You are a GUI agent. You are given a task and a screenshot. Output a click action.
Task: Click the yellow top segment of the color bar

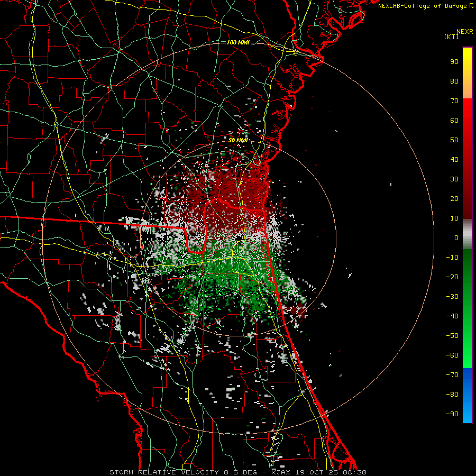(x=467, y=73)
